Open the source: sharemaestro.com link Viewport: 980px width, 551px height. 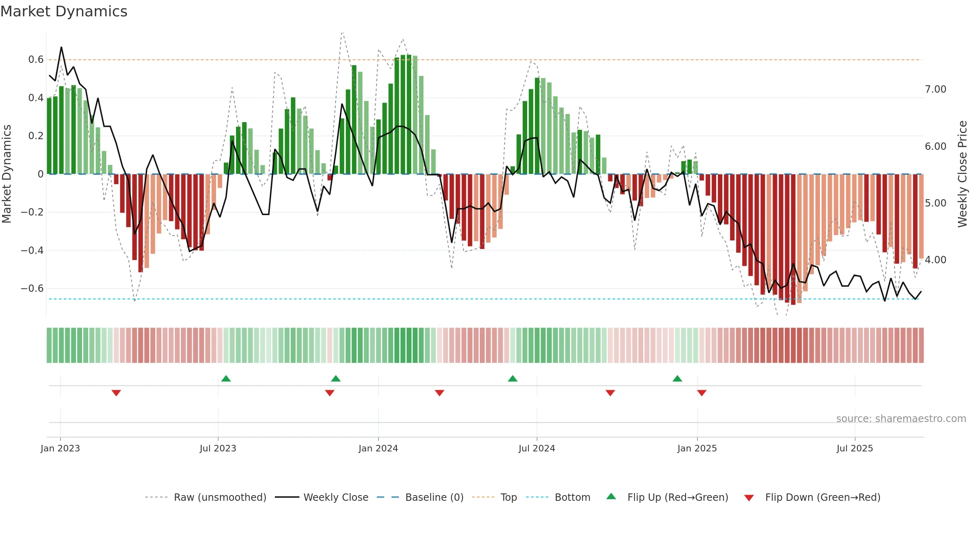point(901,419)
